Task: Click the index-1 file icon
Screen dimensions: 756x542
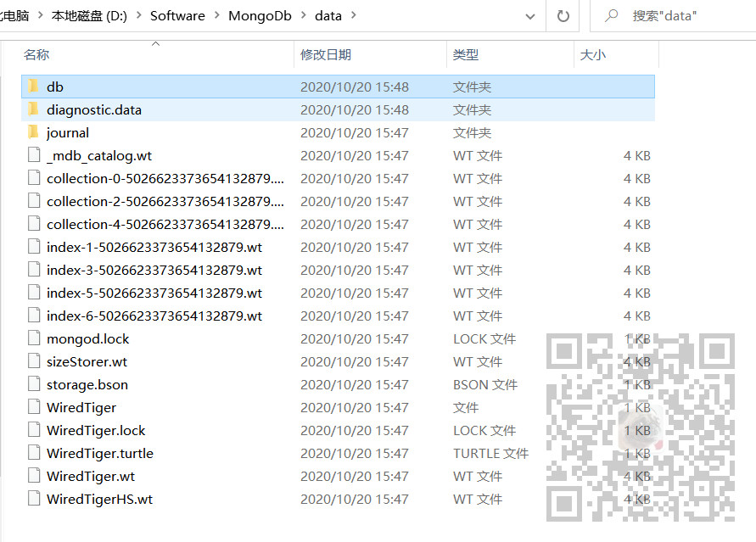Action: pyautogui.click(x=34, y=247)
